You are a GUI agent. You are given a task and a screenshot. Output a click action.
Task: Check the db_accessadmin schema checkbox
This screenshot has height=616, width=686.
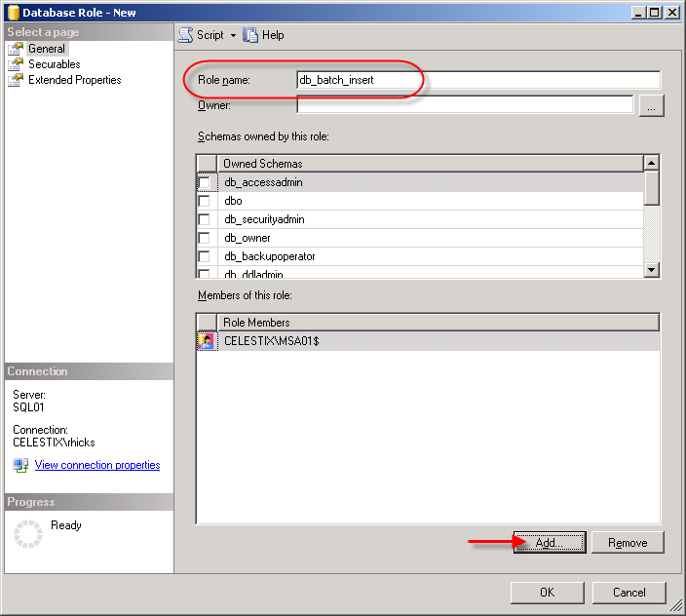(x=205, y=182)
